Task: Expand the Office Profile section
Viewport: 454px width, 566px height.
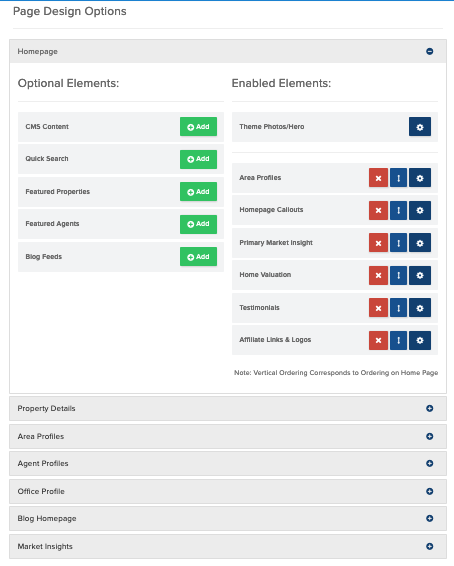Action: pyautogui.click(x=429, y=491)
